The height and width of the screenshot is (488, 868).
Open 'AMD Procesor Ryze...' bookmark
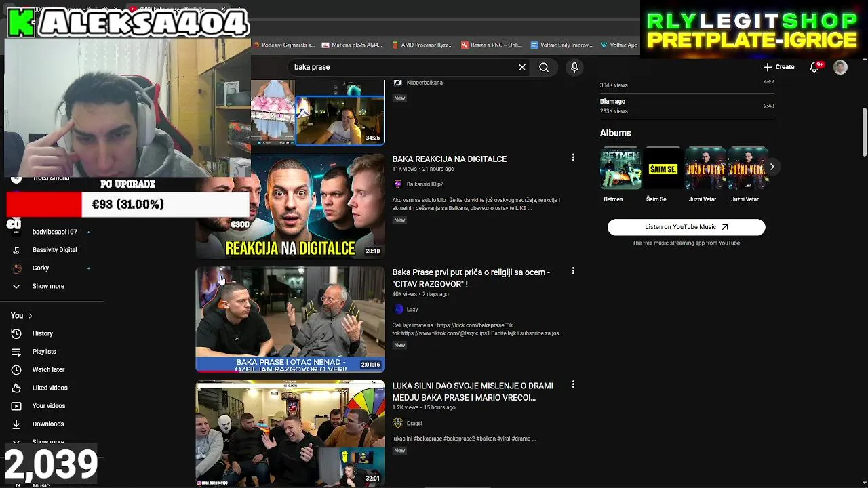pyautogui.click(x=422, y=45)
